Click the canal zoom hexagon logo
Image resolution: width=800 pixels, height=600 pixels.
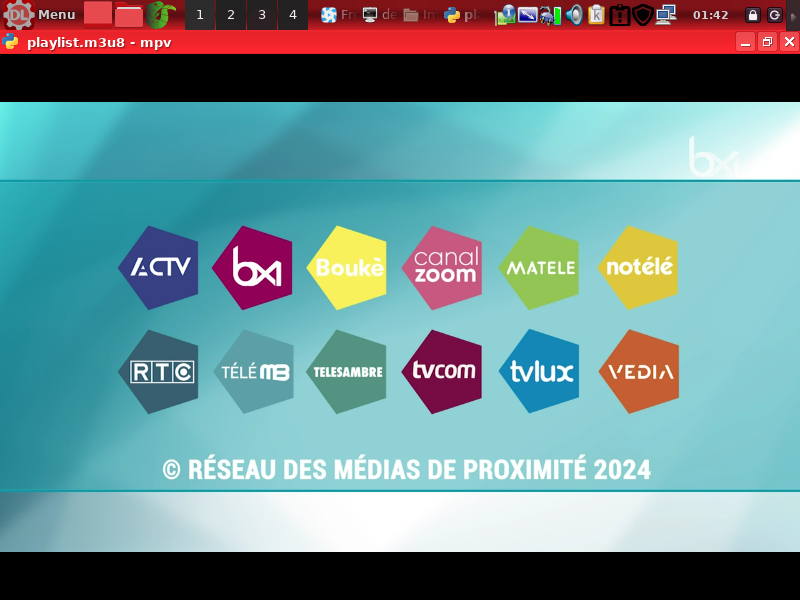[444, 267]
